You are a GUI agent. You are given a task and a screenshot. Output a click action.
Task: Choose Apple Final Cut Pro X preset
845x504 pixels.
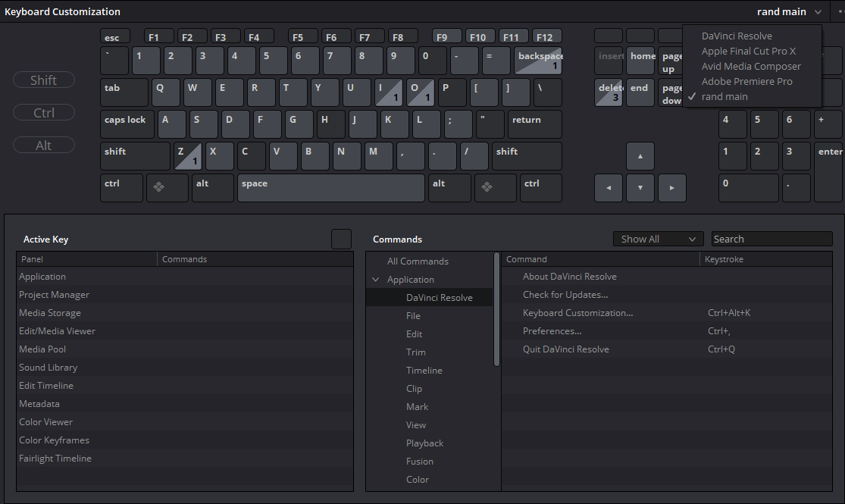pos(749,51)
